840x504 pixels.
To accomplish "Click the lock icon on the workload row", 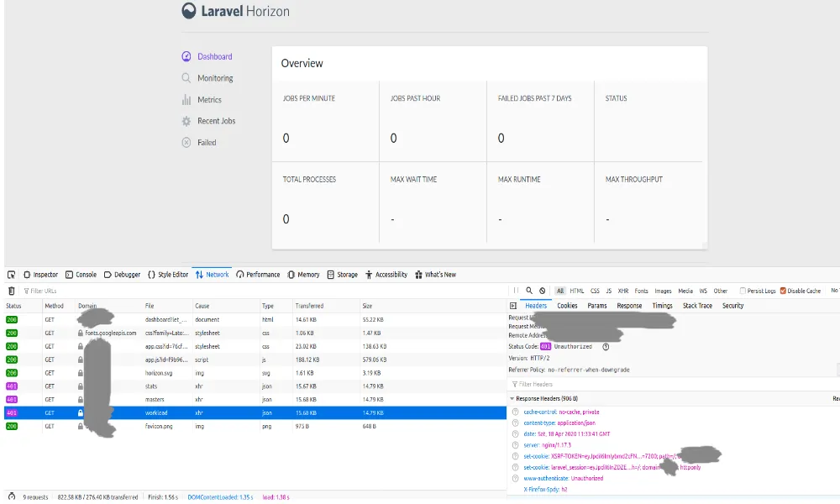I will [81, 413].
